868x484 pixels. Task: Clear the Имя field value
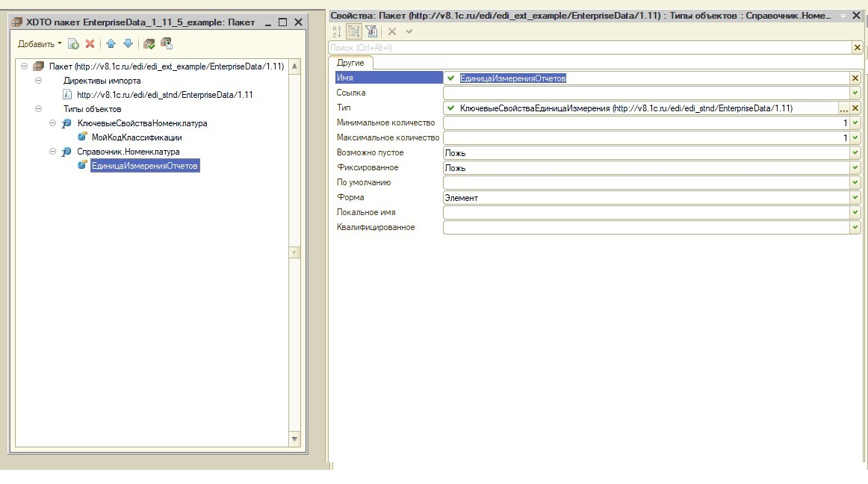tap(855, 78)
